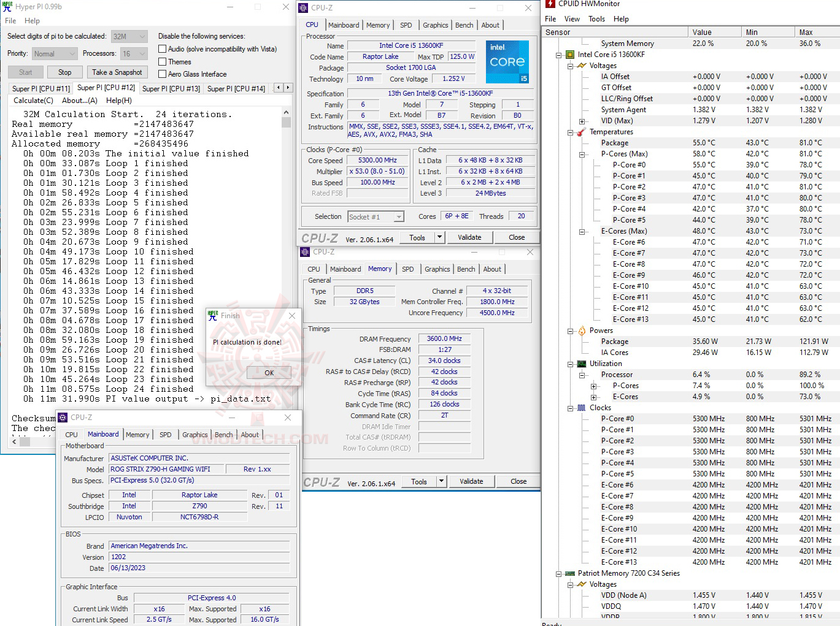Image resolution: width=840 pixels, height=626 pixels.
Task: Click the title icon of the CPU-Z DRAM timings window
Action: coord(305,252)
